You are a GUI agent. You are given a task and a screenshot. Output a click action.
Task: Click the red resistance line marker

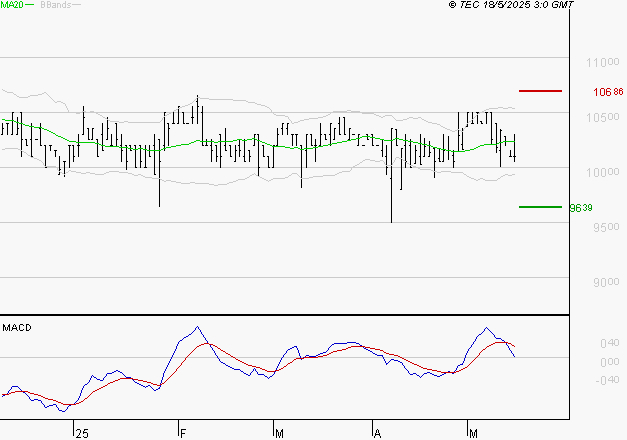tap(540, 91)
